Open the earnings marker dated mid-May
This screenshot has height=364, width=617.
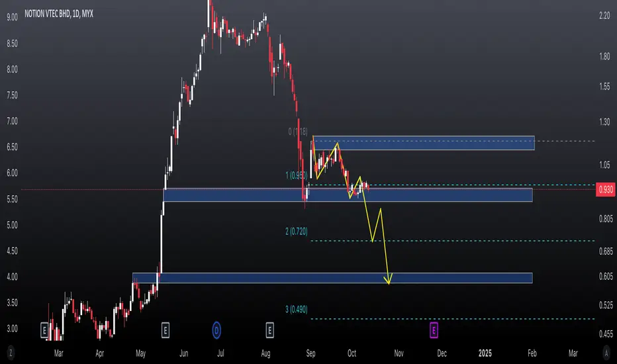[x=166, y=330]
